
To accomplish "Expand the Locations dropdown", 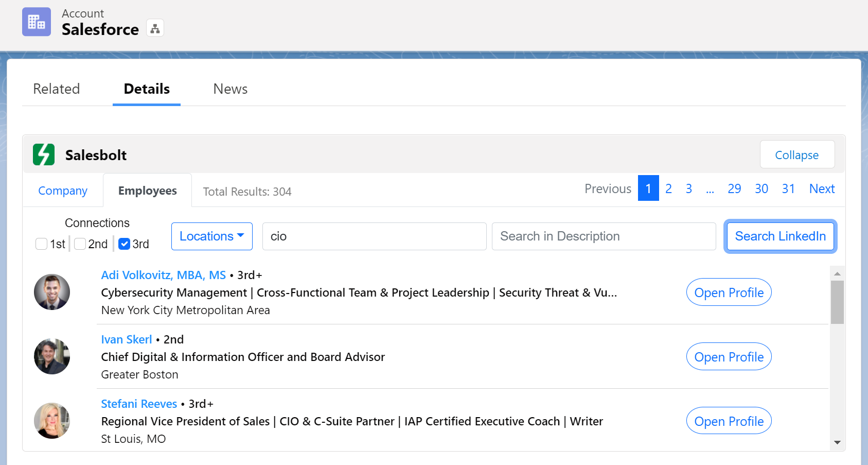I will click(x=212, y=236).
